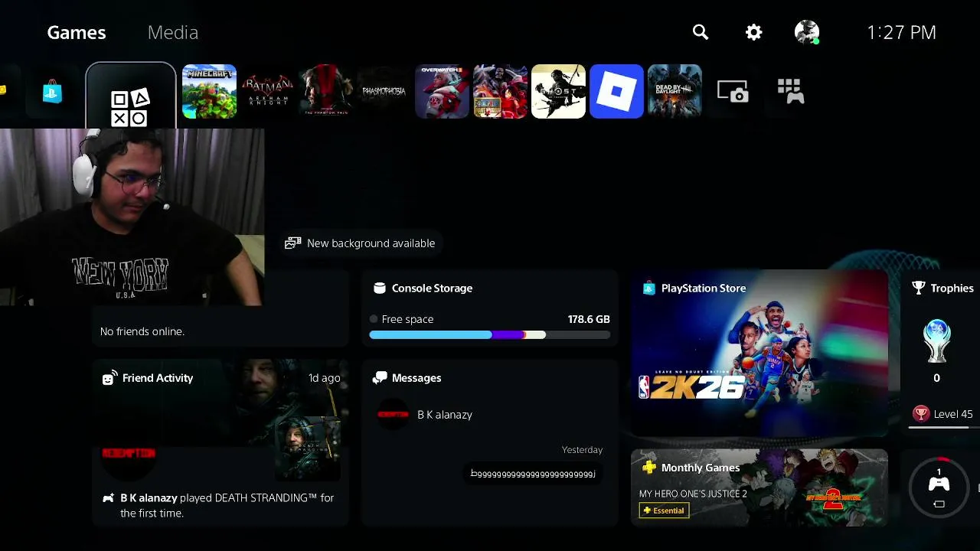Click the No friends online text

(142, 331)
